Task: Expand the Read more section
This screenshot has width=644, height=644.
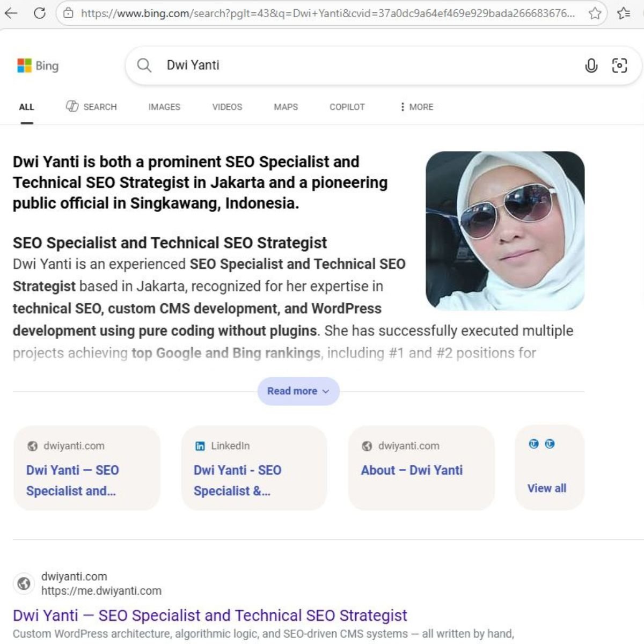Action: (298, 391)
